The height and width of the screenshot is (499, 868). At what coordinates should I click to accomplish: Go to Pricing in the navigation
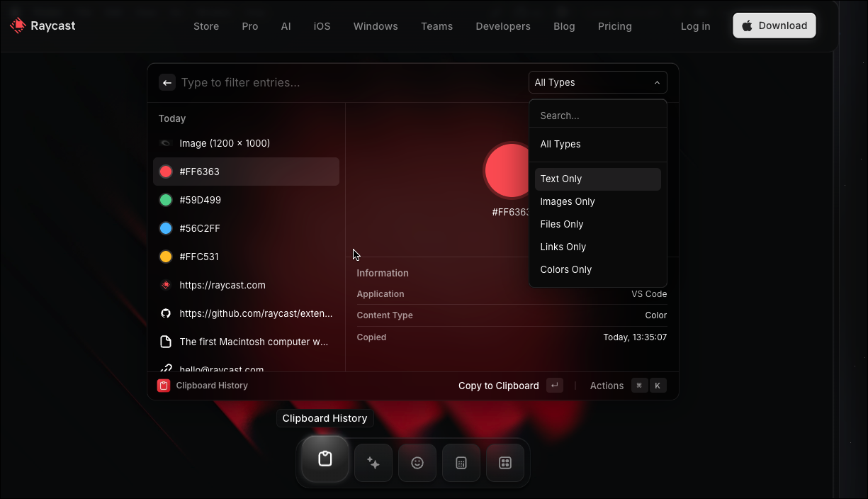(614, 26)
